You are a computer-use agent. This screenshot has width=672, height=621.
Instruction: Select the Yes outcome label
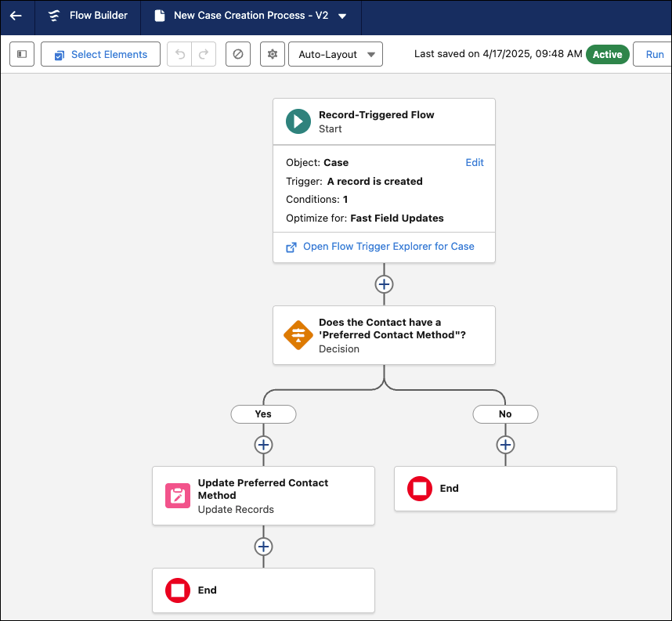tap(263, 414)
